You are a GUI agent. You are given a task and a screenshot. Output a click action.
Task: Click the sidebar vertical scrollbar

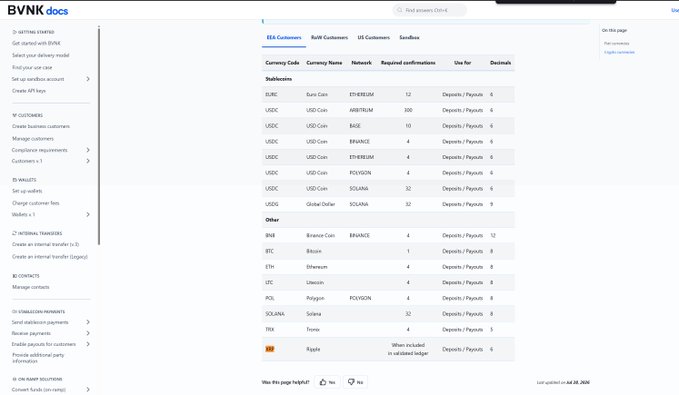click(99, 136)
